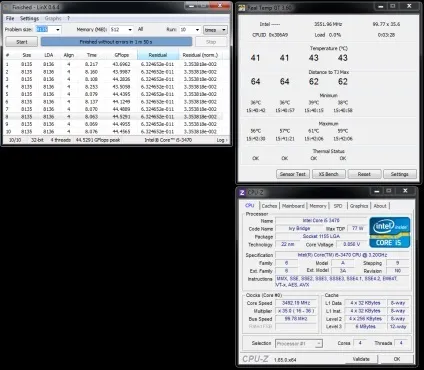This screenshot has width=424, height=370.
Task: Switch to the Graphics tab in CPU-Z
Action: [359, 206]
